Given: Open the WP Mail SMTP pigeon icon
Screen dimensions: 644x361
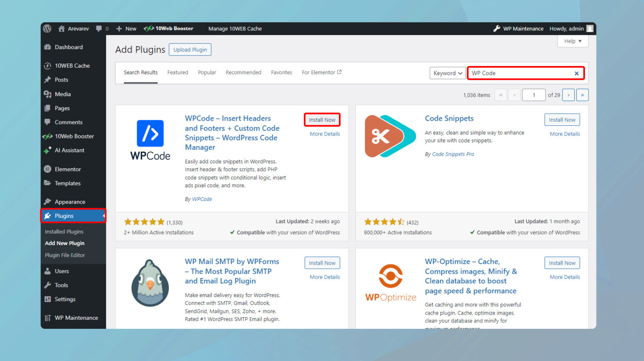Looking at the screenshot, I should point(150,283).
